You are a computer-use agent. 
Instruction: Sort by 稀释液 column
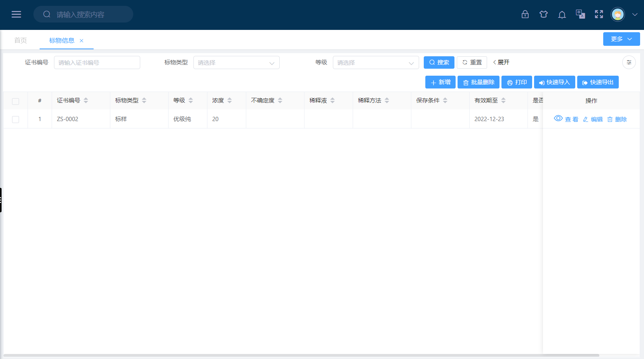tap(332, 101)
